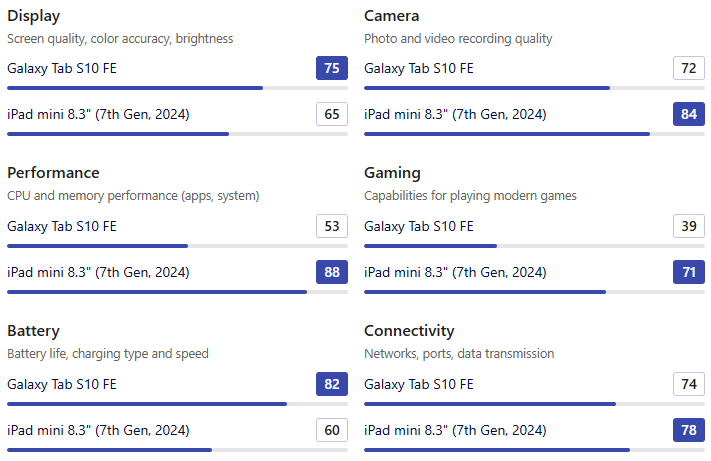Image resolution: width=711 pixels, height=461 pixels.
Task: Click Gaming score 71 for iPad mini
Action: 689,272
